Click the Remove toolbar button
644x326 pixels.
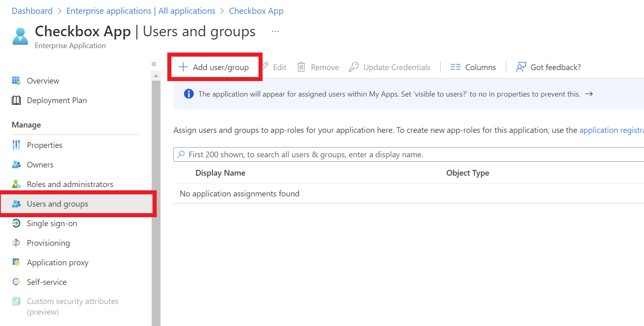(x=318, y=67)
